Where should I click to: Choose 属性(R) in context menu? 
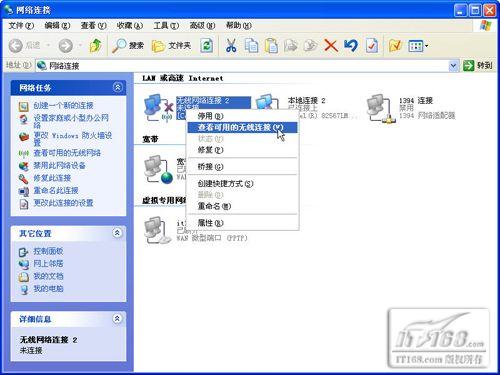click(x=243, y=223)
